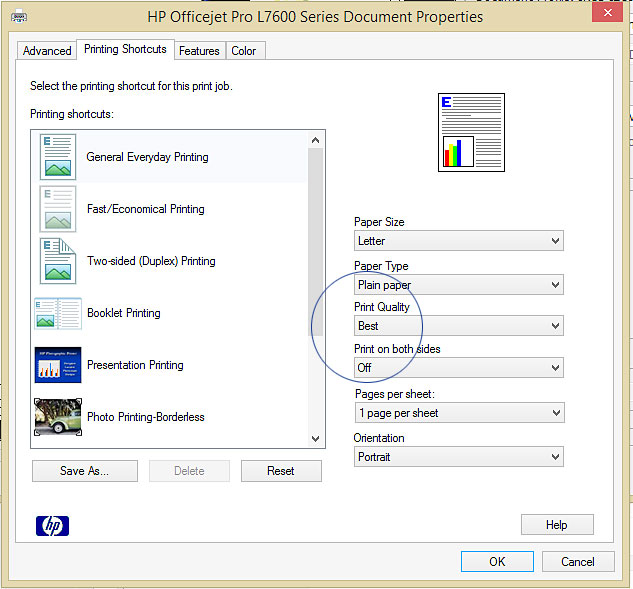633x589 pixels.
Task: Switch to the Advanced tab
Action: pyautogui.click(x=47, y=51)
